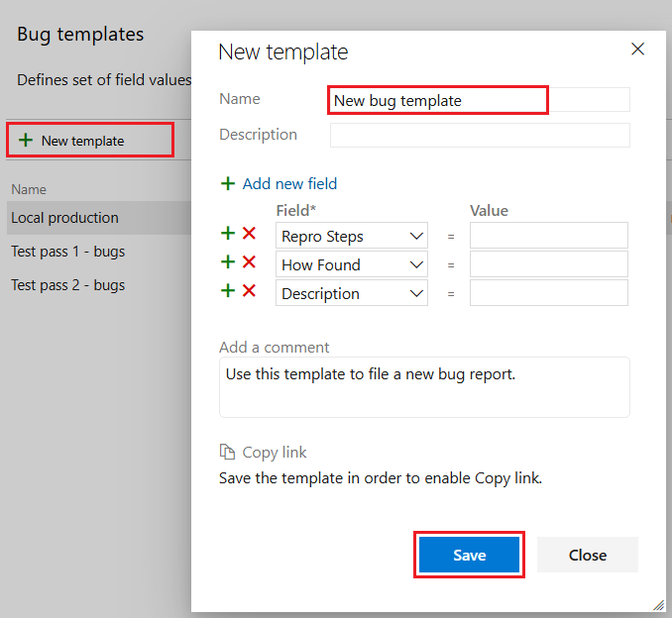Click the green plus on How Found row
Viewport: 672px width, 618px height.
[228, 262]
